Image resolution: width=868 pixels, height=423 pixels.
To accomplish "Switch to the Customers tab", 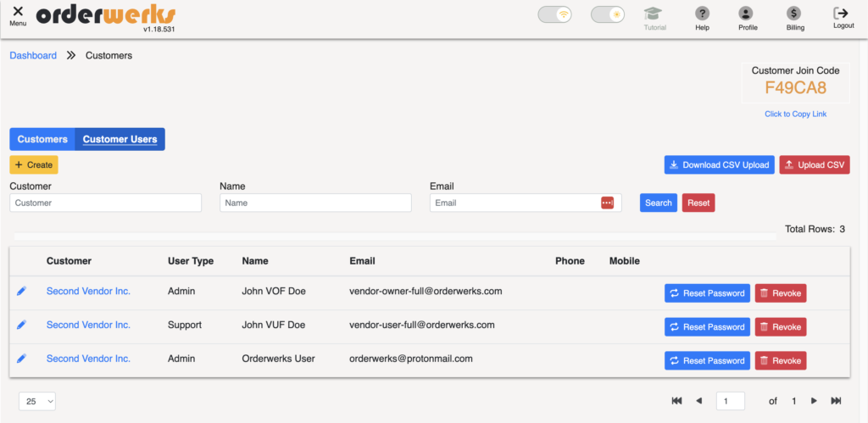I will click(42, 140).
